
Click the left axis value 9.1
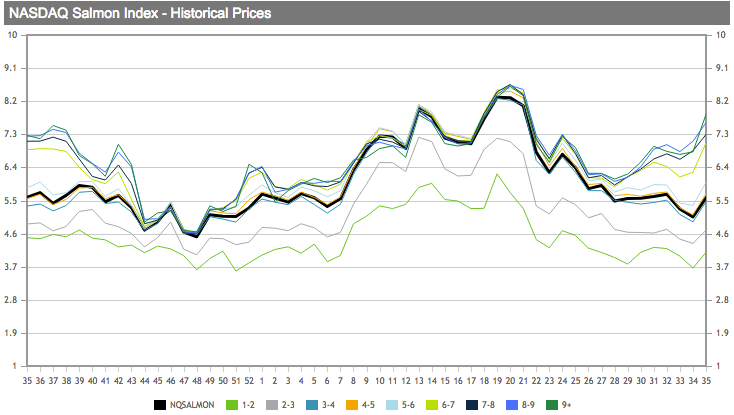(x=11, y=68)
